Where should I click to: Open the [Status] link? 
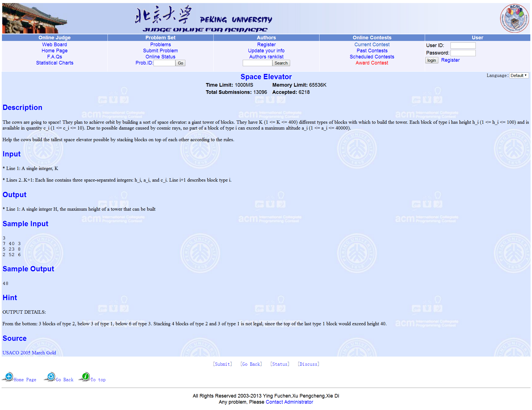pyautogui.click(x=280, y=364)
